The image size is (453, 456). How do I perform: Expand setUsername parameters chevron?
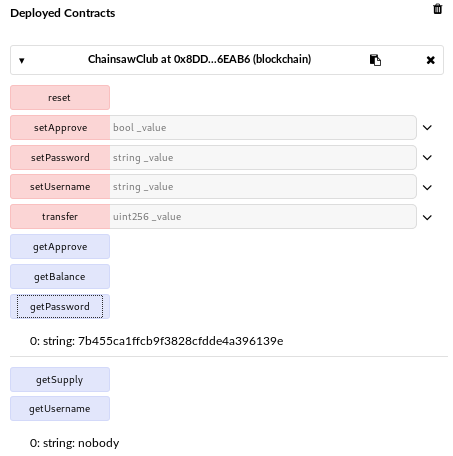427,187
